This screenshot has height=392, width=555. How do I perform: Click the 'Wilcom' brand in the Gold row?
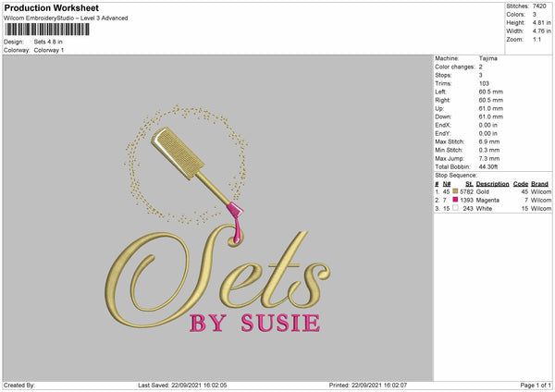point(541,191)
